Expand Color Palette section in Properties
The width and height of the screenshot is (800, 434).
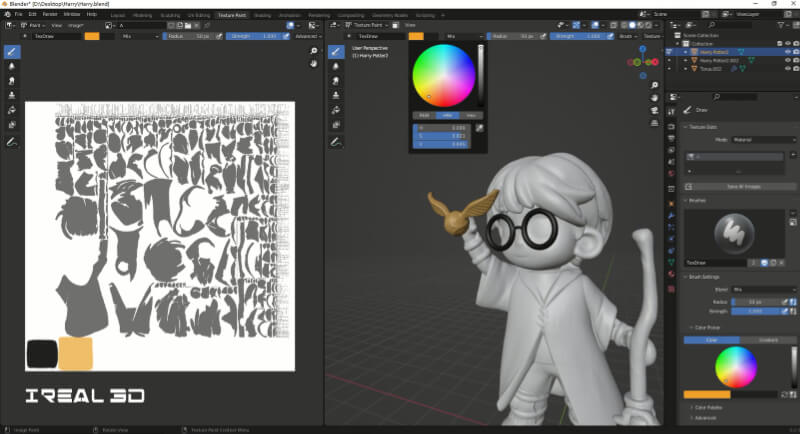point(707,407)
